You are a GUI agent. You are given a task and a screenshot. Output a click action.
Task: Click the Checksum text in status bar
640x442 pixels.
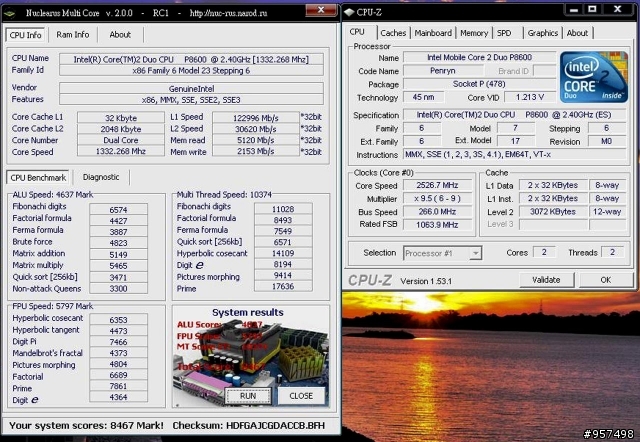(249, 425)
